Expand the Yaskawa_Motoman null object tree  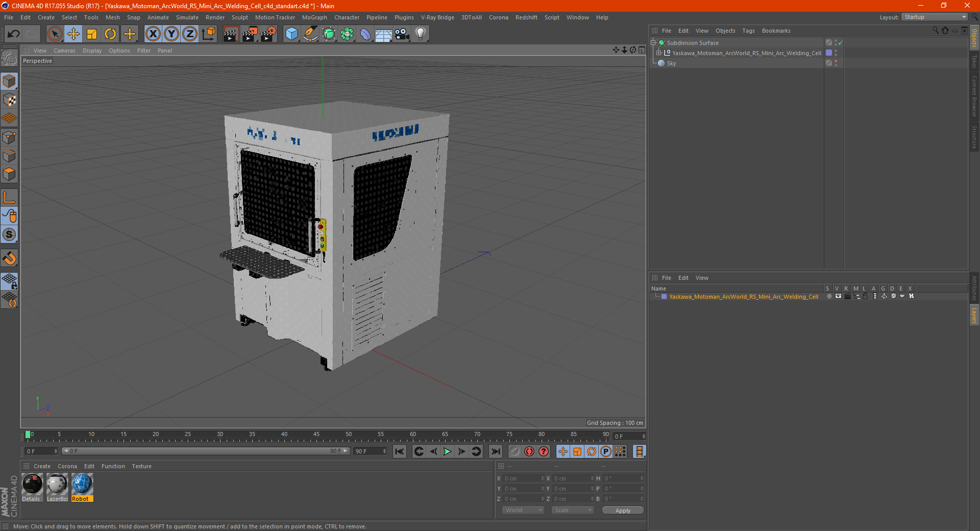[659, 53]
